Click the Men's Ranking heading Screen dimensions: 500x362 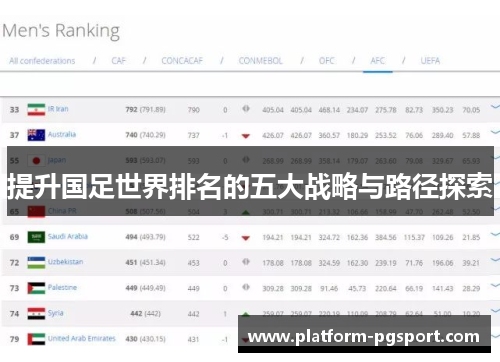tap(61, 31)
